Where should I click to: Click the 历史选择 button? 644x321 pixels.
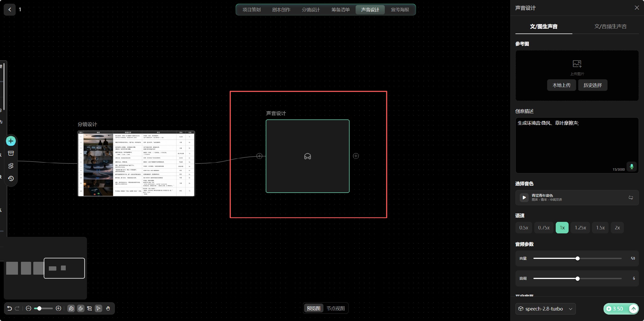(592, 85)
